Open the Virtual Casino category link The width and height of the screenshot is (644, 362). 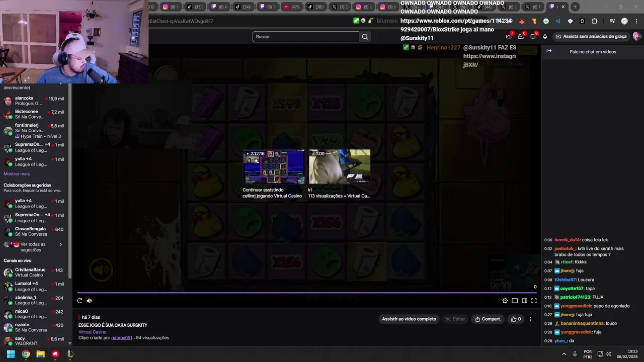point(92,332)
